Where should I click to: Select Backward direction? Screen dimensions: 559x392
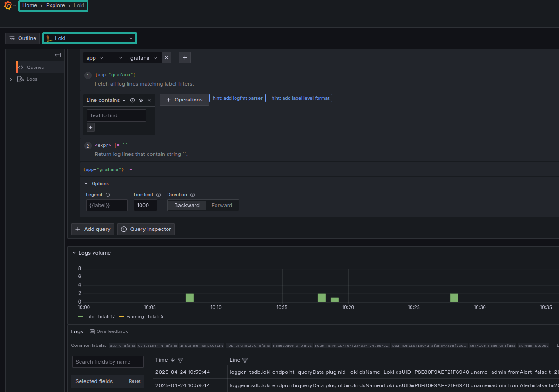pos(187,206)
